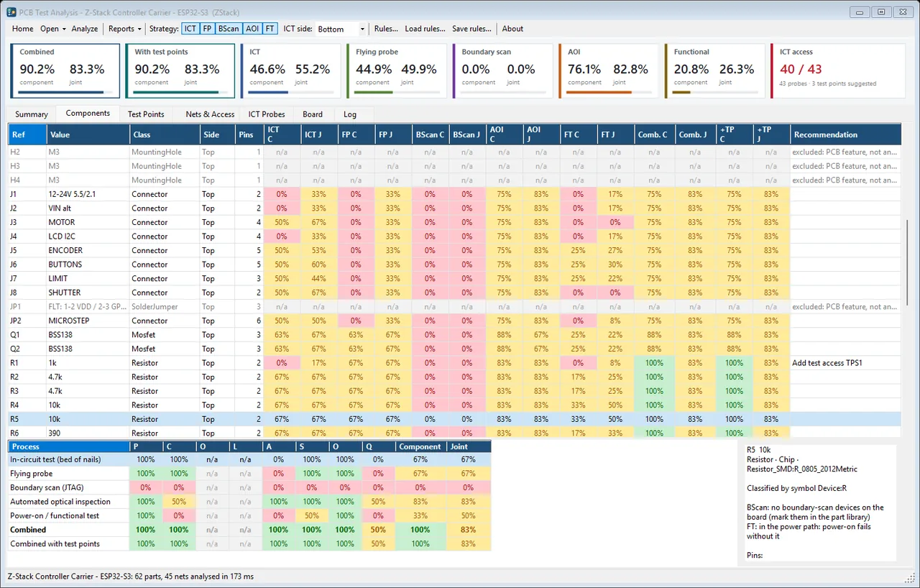Show the Log tab
This screenshot has height=588, width=920.
click(349, 114)
